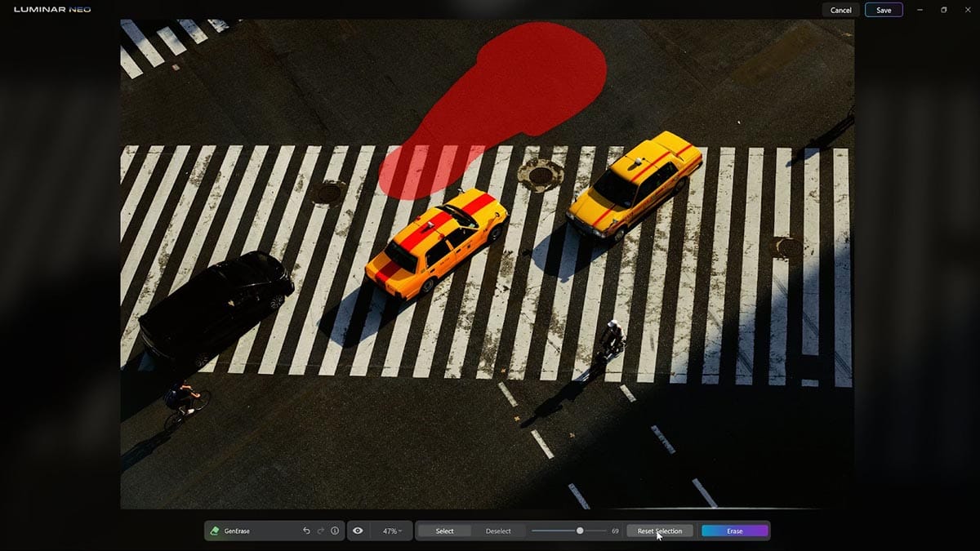This screenshot has height=551, width=980.
Task: Redo the selection stroke
Action: point(320,531)
